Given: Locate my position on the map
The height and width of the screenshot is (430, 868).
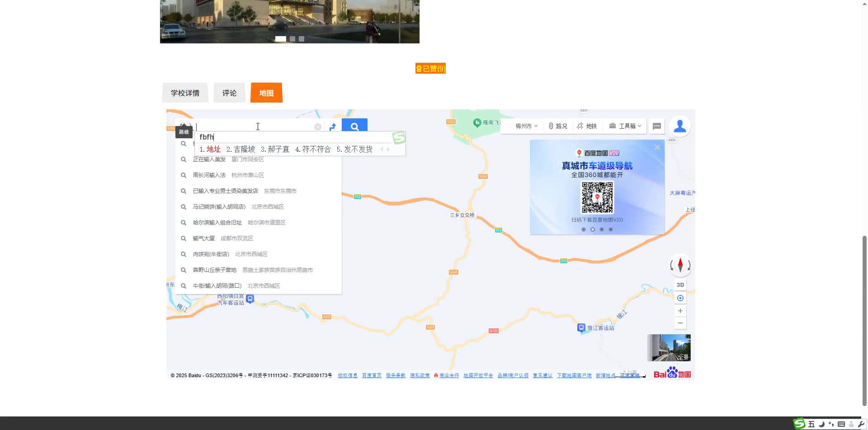Looking at the screenshot, I should pos(680,298).
